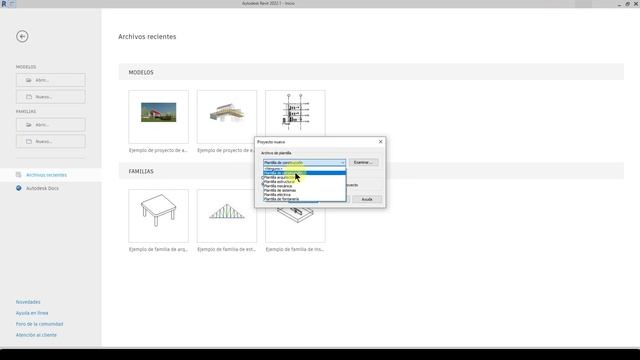640x360 pixels.
Task: Choose Plantilla de construcción in list
Action: 304,173
